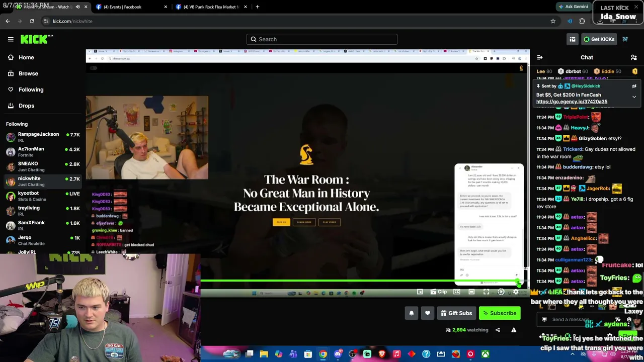Open Discord from the taskbar
The height and width of the screenshot is (362, 644).
pyautogui.click(x=338, y=354)
